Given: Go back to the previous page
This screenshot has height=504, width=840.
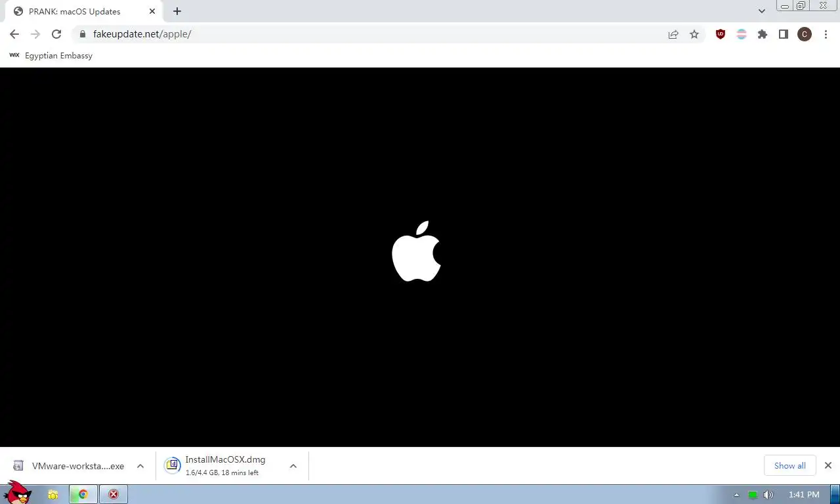Looking at the screenshot, I should (x=14, y=34).
